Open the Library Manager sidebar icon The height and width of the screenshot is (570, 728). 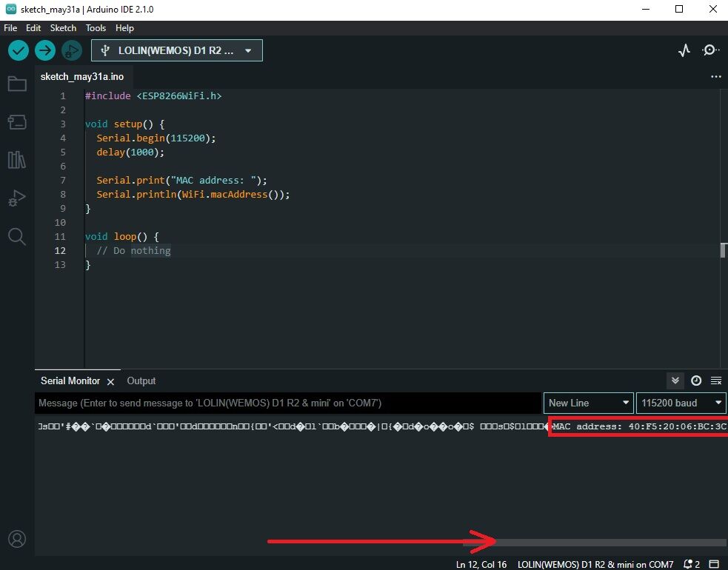tap(17, 160)
